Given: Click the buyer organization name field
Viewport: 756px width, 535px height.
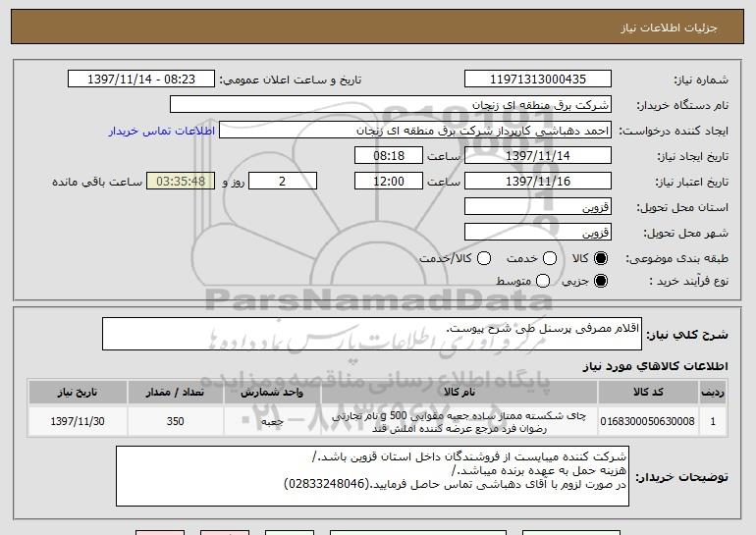Looking at the screenshot, I should [x=391, y=104].
